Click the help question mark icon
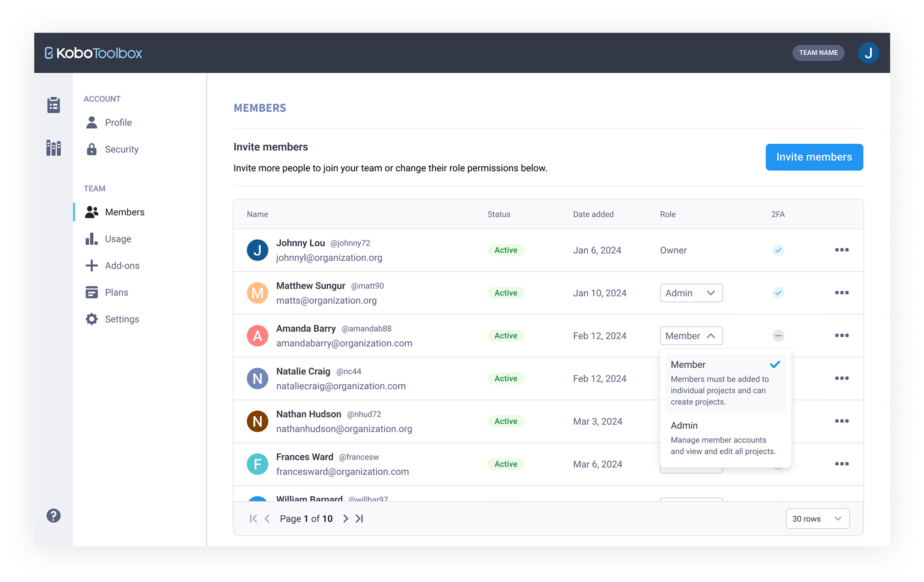 pyautogui.click(x=53, y=516)
